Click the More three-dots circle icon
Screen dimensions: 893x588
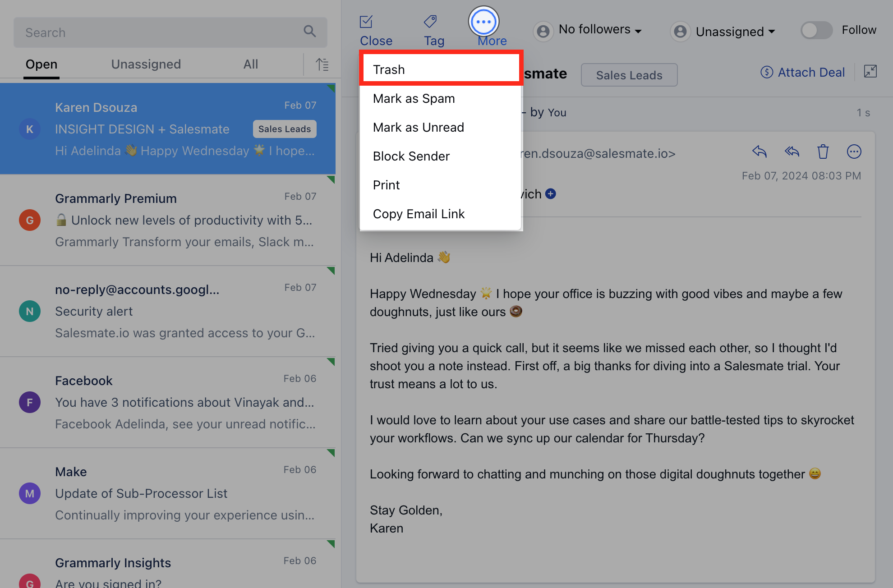pyautogui.click(x=483, y=22)
